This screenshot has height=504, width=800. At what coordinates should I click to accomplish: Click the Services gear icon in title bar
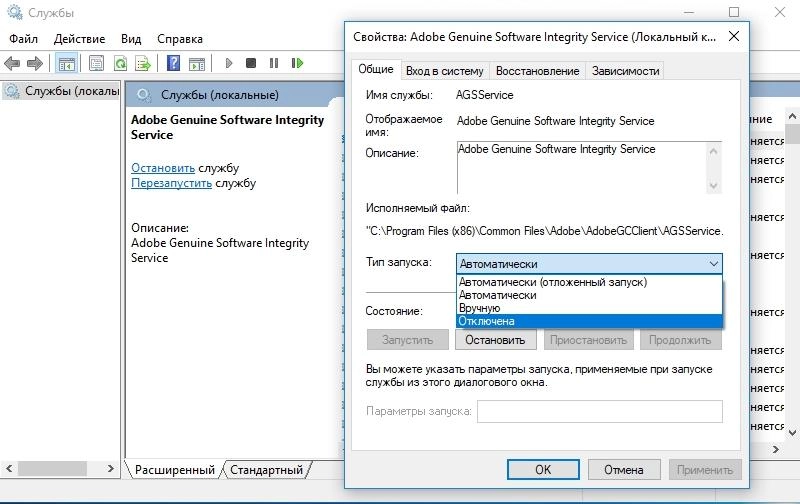[x=14, y=12]
